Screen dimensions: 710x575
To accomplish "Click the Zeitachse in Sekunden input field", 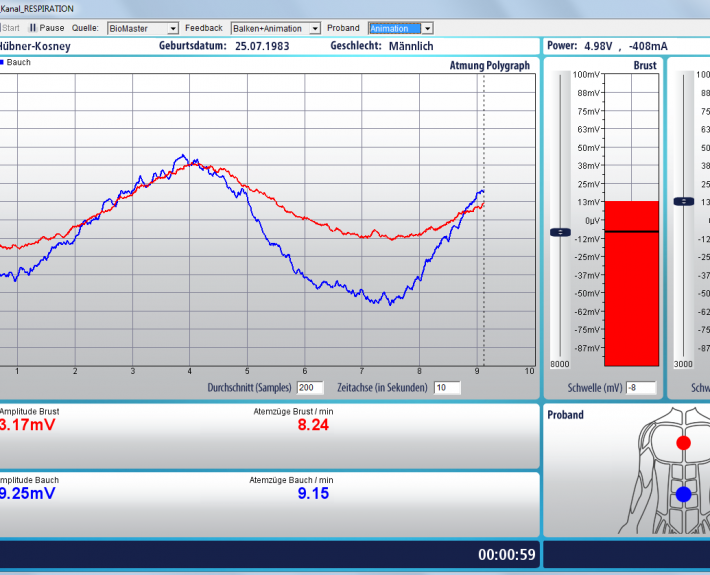I will [447, 387].
